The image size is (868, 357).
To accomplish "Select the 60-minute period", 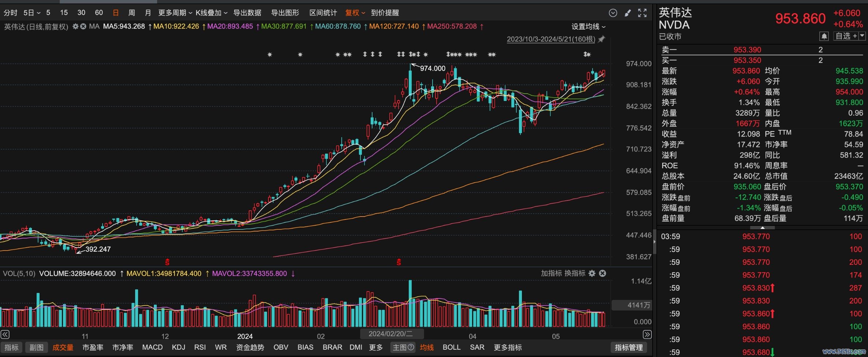I will [99, 13].
